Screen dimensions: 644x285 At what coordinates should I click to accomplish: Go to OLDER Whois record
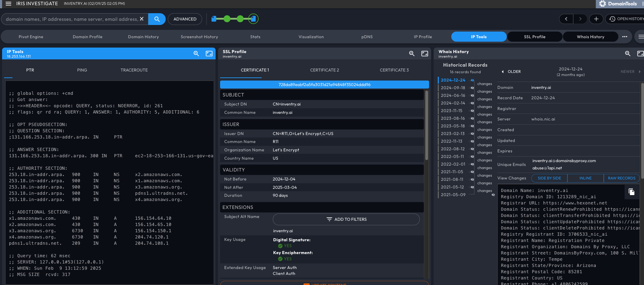511,72
